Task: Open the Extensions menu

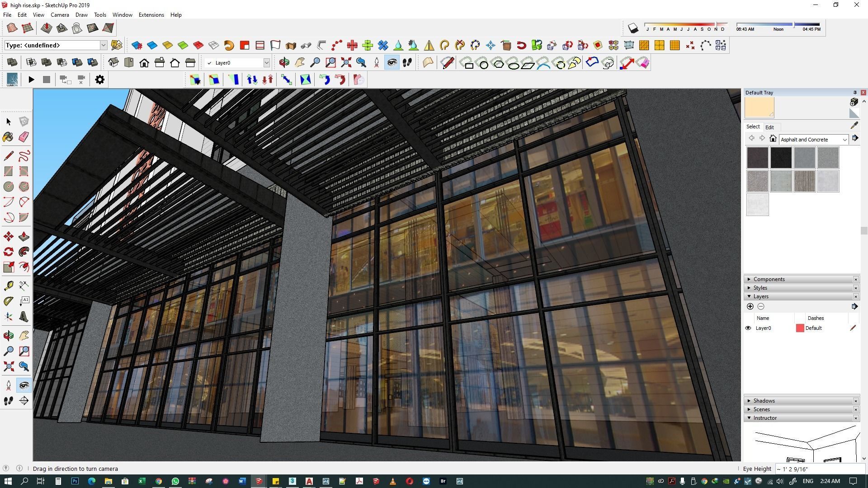Action: pyautogui.click(x=151, y=15)
